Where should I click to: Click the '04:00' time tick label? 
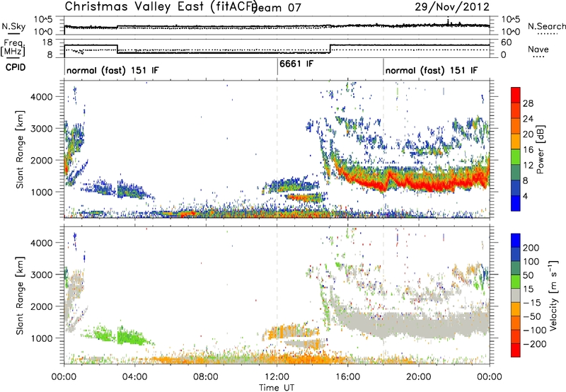click(x=135, y=377)
